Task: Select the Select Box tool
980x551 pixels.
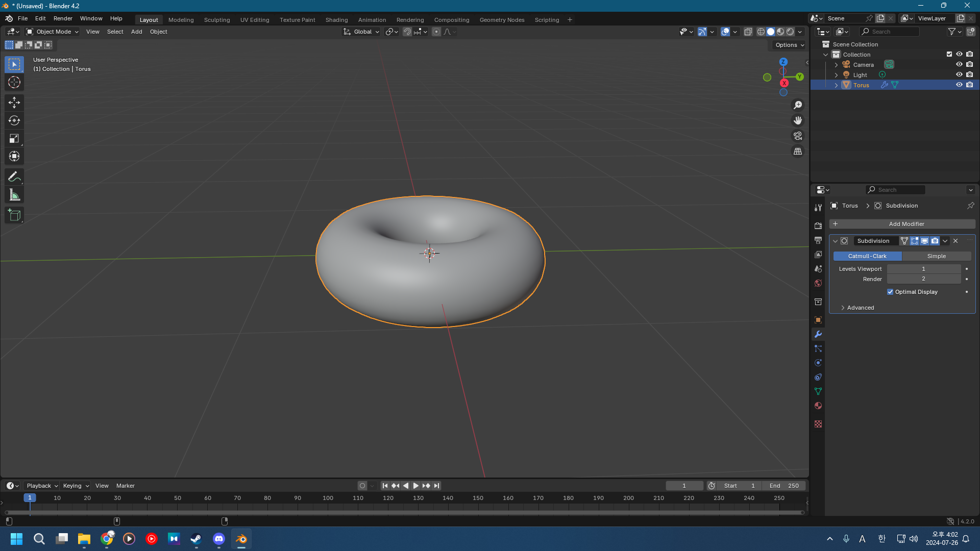Action: 14,64
